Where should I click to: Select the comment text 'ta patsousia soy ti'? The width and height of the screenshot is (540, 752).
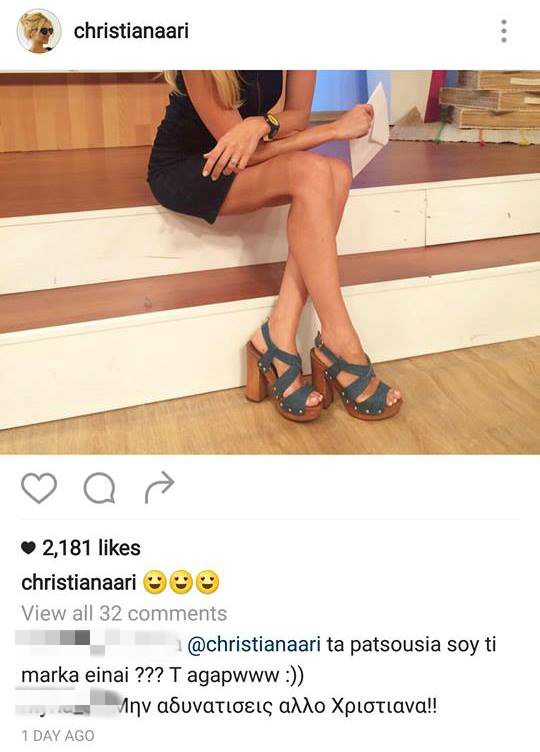pos(411,644)
